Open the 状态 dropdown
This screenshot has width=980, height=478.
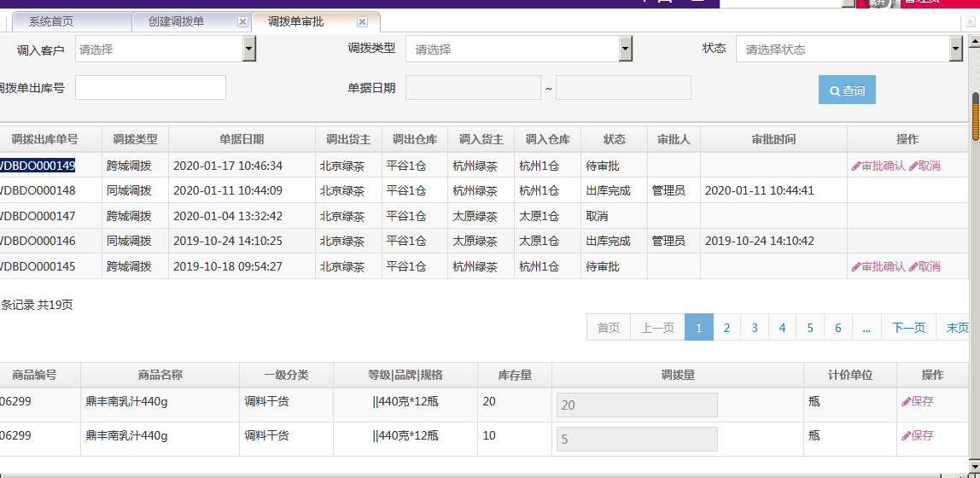(x=849, y=49)
